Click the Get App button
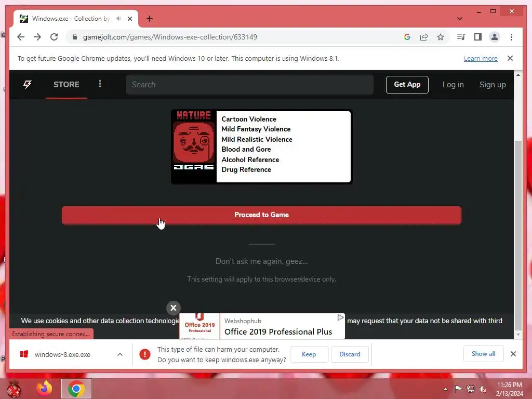Viewport: 532px width, 399px height. (x=407, y=85)
